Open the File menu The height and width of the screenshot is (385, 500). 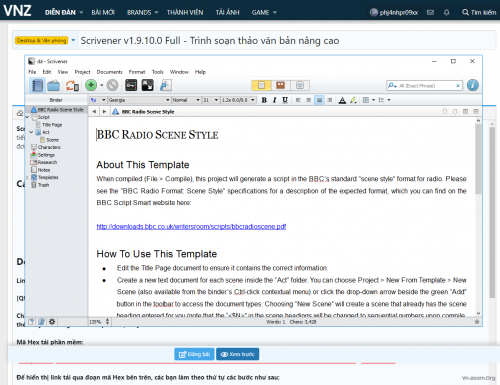(x=32, y=72)
